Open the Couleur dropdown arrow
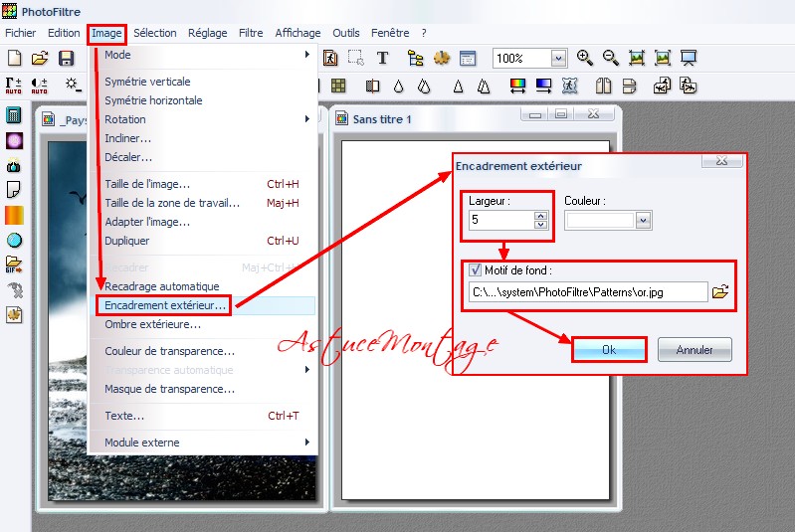 [x=643, y=221]
